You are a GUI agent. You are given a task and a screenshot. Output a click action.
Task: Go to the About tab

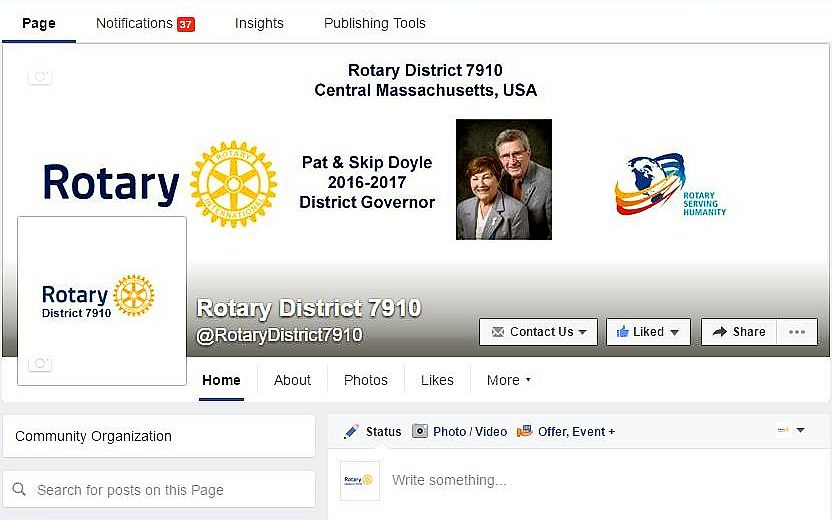click(292, 380)
